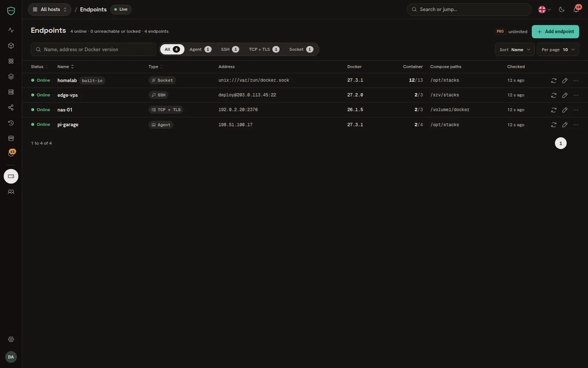Sort the table by Type column

[155, 67]
